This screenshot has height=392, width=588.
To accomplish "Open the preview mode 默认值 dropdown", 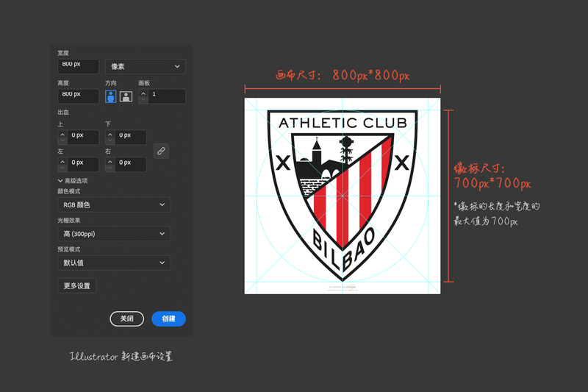I will [x=113, y=263].
